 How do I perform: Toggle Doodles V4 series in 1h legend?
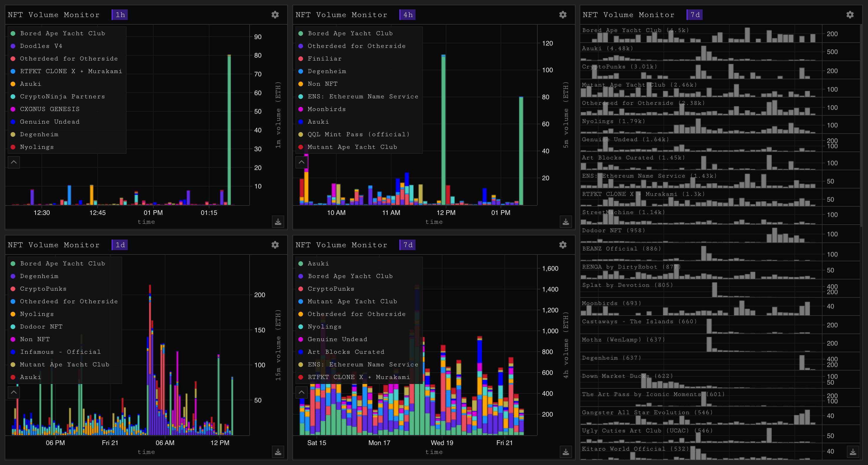[41, 46]
